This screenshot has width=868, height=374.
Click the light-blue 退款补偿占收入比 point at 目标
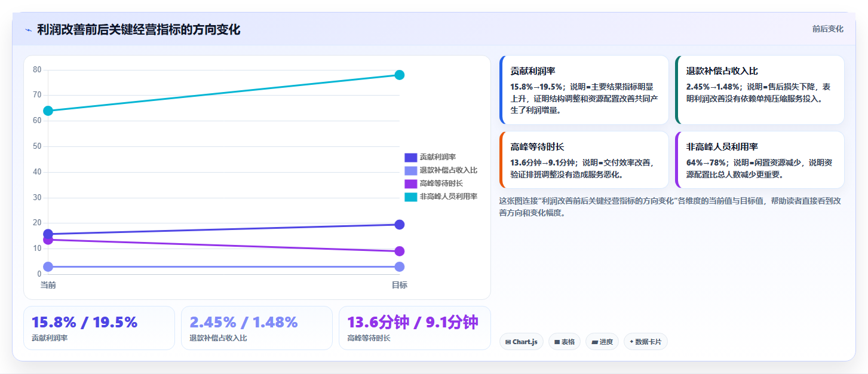coord(400,266)
